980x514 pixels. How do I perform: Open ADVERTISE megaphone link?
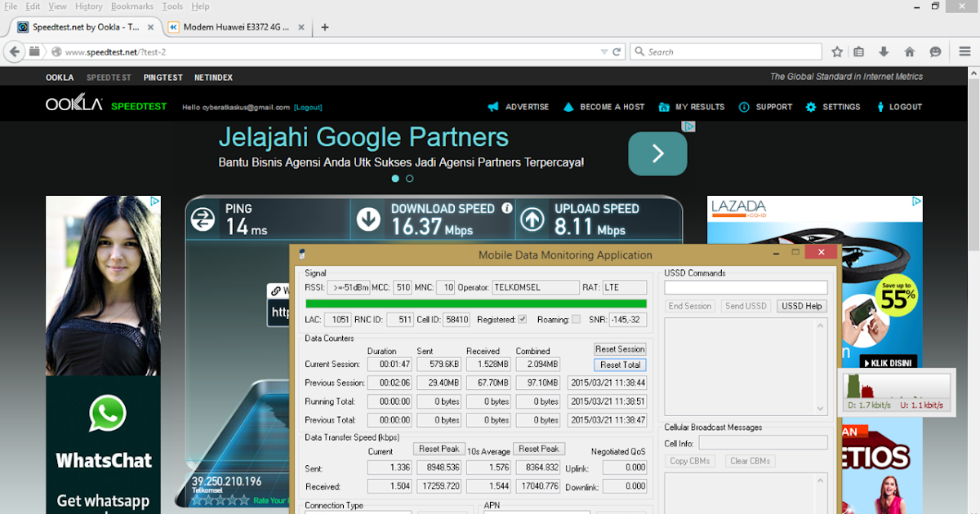pos(519,107)
